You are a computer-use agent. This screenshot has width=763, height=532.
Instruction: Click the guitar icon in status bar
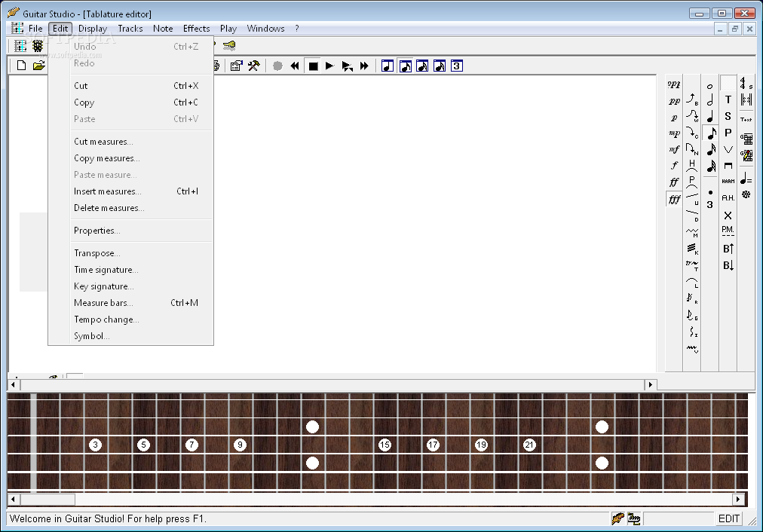tap(618, 519)
